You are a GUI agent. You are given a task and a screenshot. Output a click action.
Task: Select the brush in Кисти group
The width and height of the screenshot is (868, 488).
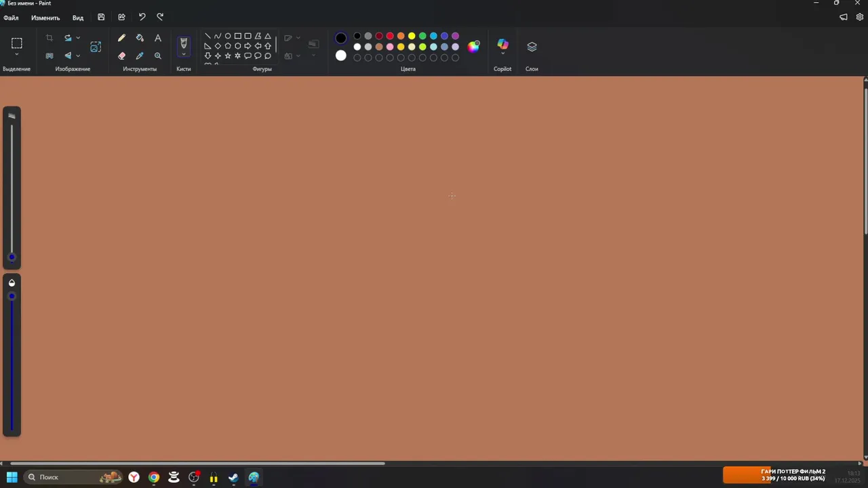pyautogui.click(x=183, y=43)
